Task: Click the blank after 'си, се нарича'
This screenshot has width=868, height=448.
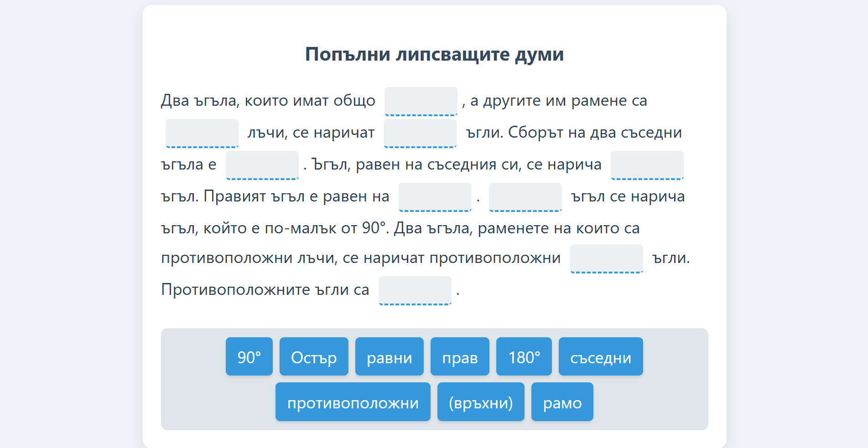Action: [647, 165]
